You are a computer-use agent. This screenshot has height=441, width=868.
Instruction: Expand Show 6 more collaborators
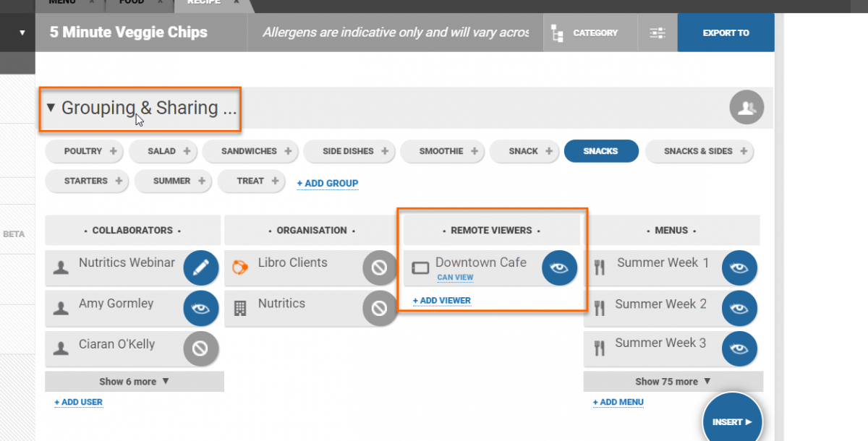tap(134, 382)
